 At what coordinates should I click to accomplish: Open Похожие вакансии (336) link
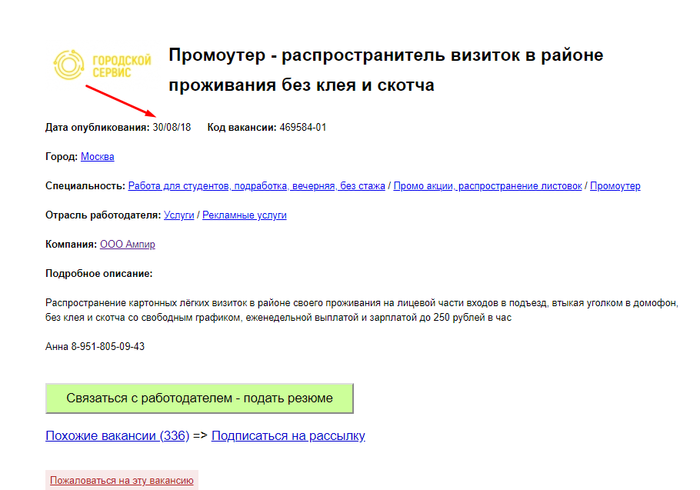116,436
